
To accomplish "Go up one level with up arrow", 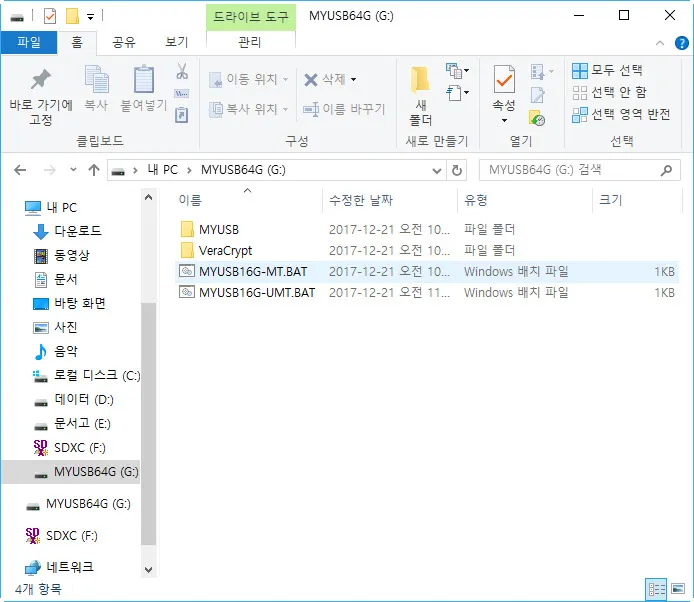I will [94, 170].
